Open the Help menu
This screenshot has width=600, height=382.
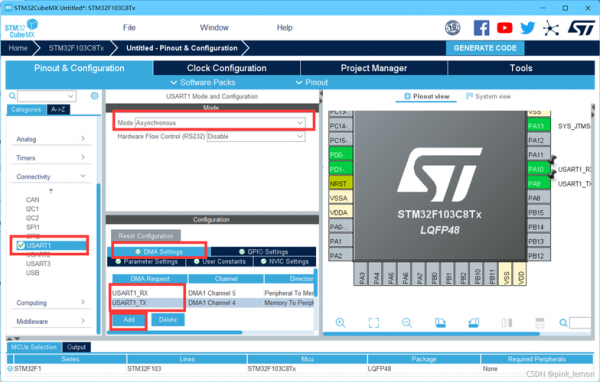pyautogui.click(x=285, y=28)
